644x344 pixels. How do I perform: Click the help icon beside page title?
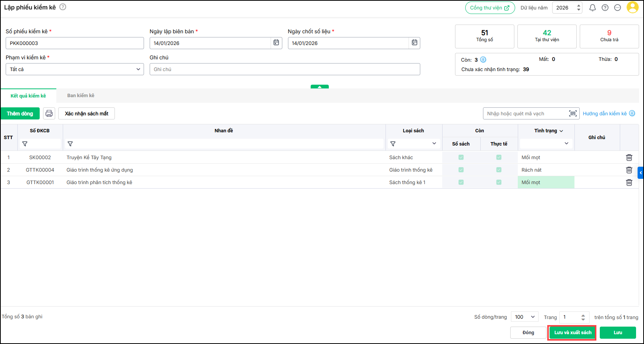click(63, 7)
